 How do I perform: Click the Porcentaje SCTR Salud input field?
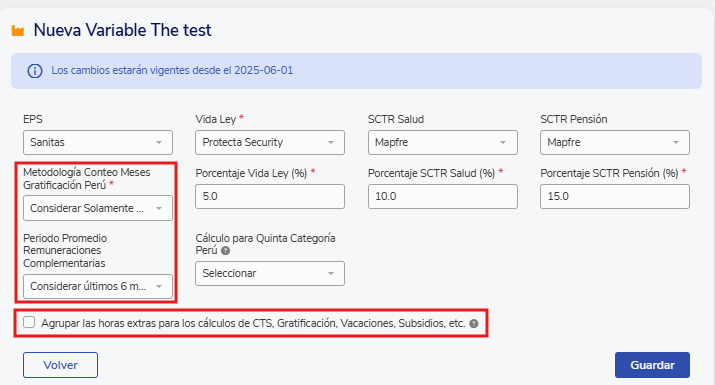(442, 197)
